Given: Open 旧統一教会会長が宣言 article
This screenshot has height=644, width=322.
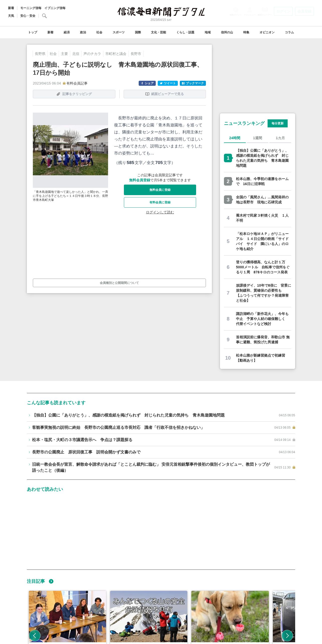Looking at the screenshot, I should tap(161, 467).
